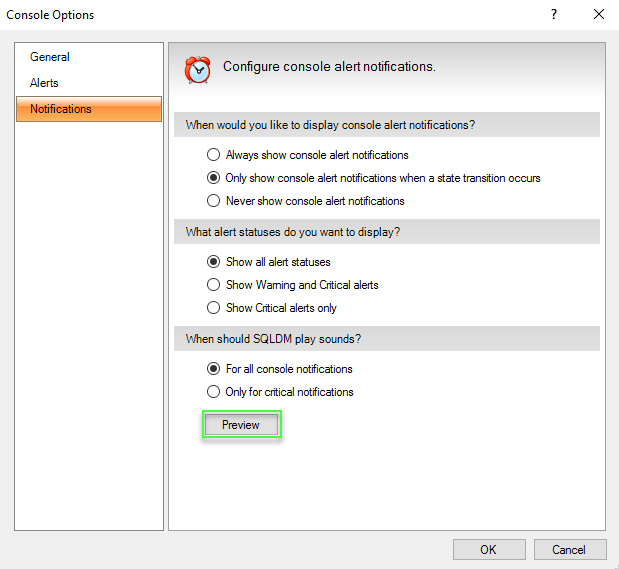Select Show Warning and Critical alerts
Image resolution: width=619 pixels, height=569 pixels.
click(x=213, y=285)
